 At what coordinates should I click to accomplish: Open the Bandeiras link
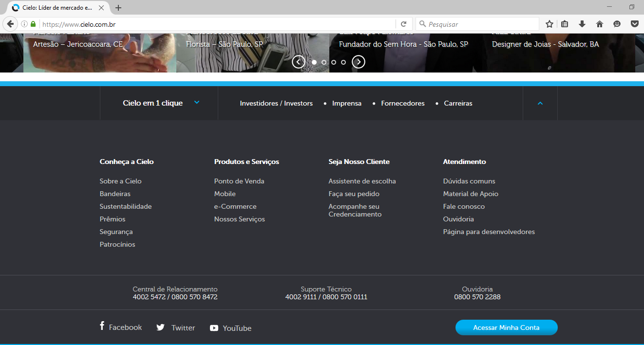(115, 194)
